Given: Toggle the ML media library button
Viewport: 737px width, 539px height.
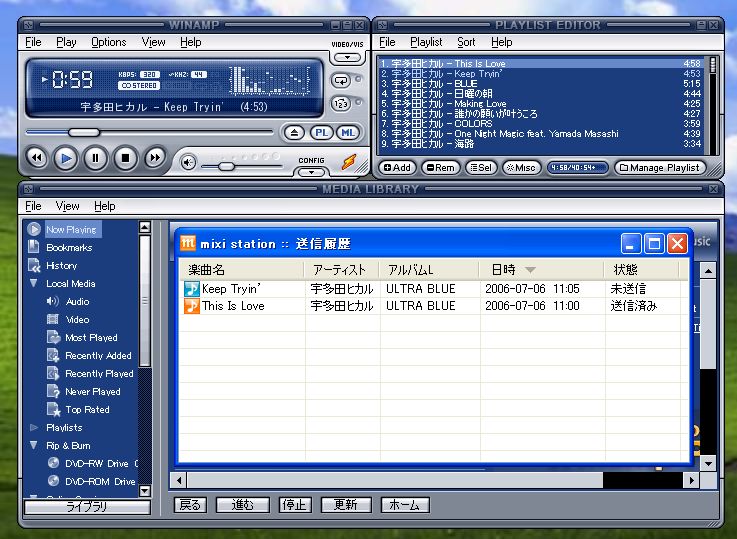Looking at the screenshot, I should pos(348,133).
